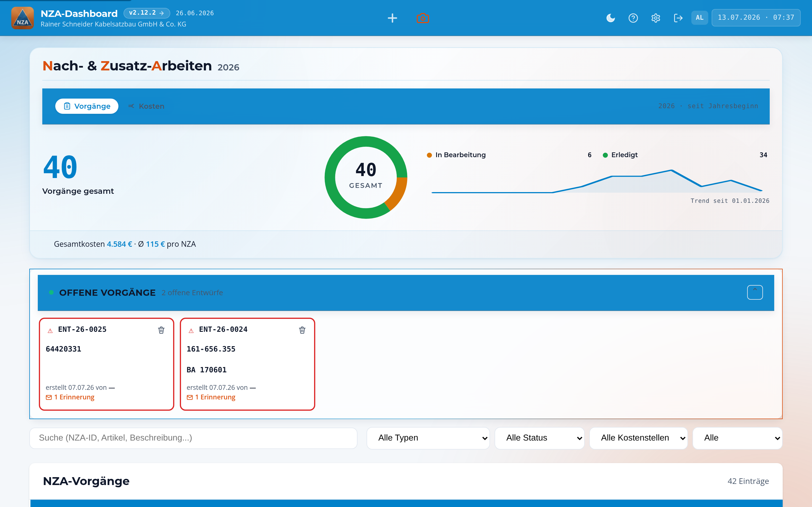Toggle dark mode with the moon icon
Viewport: 812px width, 507px height.
pyautogui.click(x=611, y=18)
